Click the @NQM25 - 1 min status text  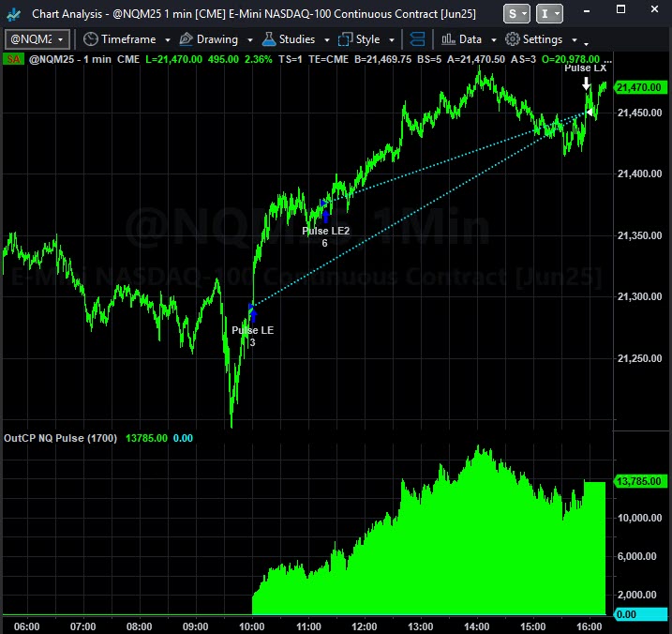point(70,59)
